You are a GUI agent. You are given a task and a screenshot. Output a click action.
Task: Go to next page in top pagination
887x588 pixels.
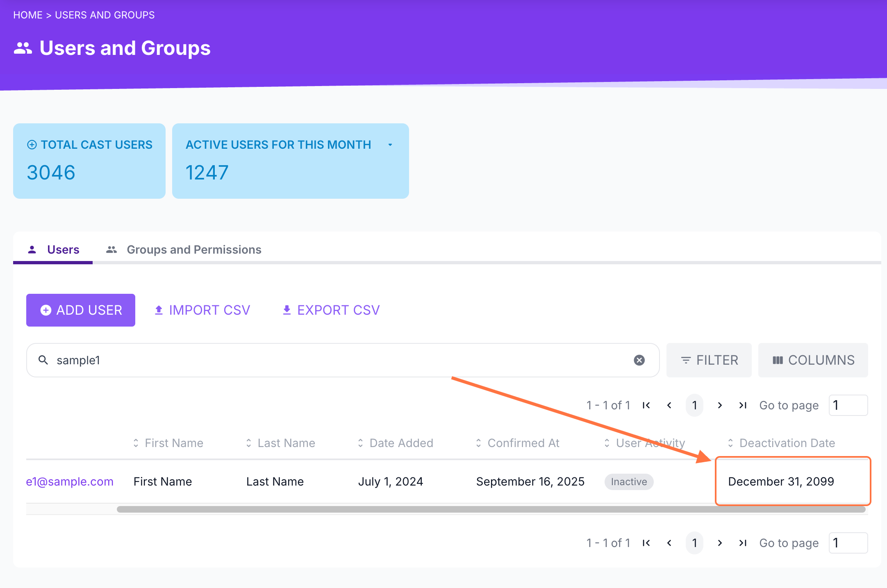click(x=720, y=405)
